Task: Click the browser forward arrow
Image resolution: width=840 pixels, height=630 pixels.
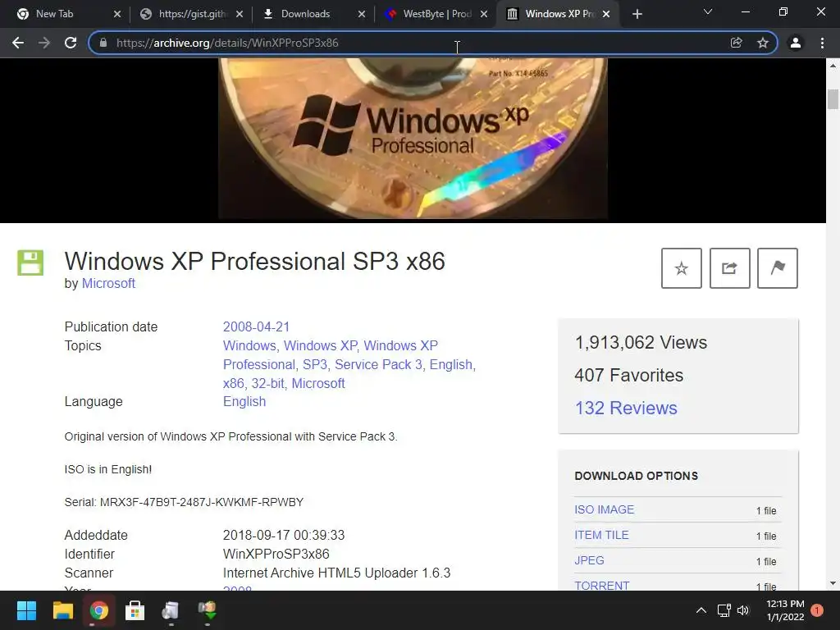Action: pyautogui.click(x=44, y=43)
